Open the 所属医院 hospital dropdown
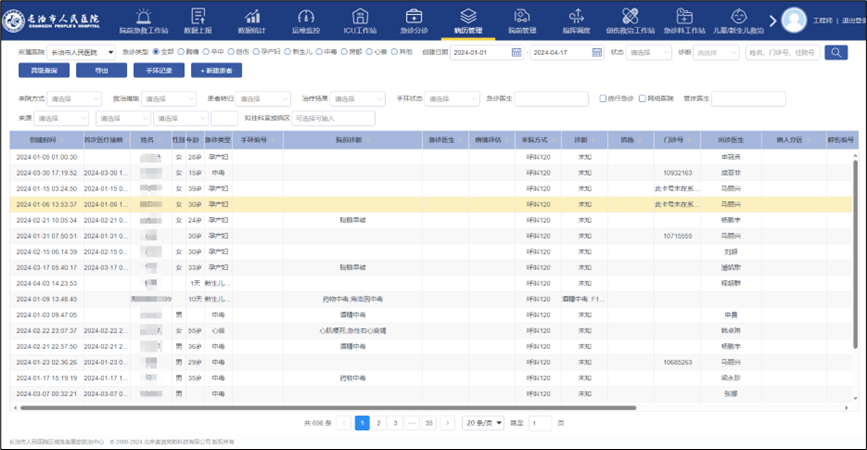 pyautogui.click(x=81, y=53)
